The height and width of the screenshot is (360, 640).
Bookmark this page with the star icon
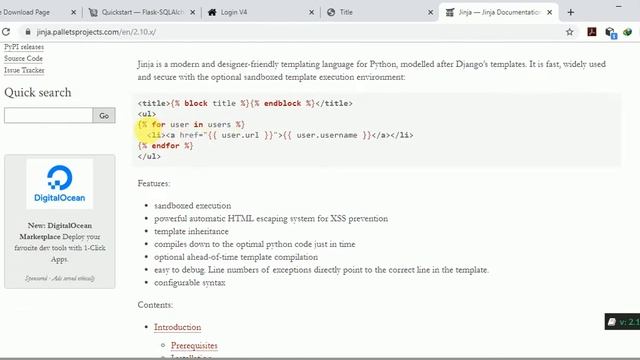click(x=569, y=32)
